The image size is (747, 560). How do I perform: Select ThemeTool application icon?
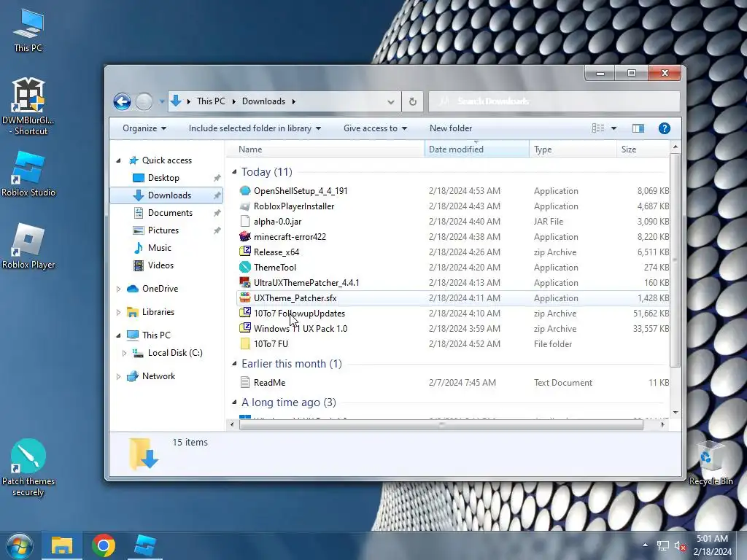click(245, 267)
